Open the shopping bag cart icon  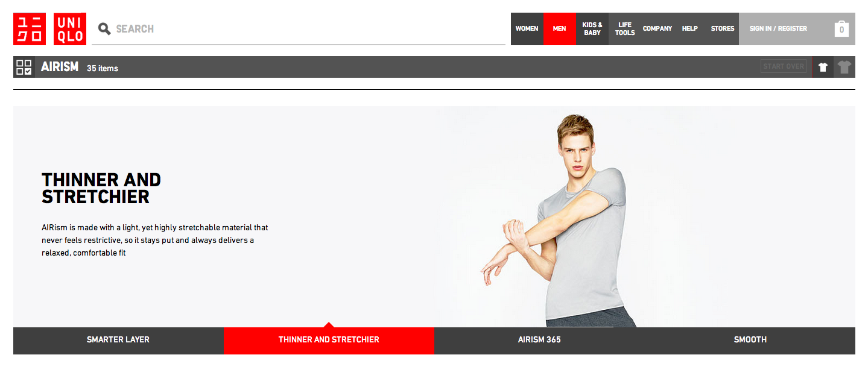841,29
